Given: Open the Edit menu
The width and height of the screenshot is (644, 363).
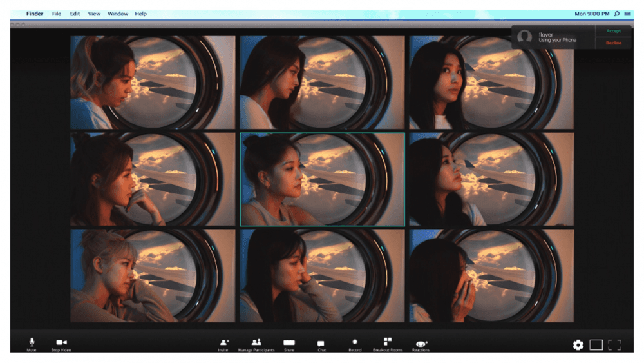Looking at the screenshot, I should [x=75, y=14].
